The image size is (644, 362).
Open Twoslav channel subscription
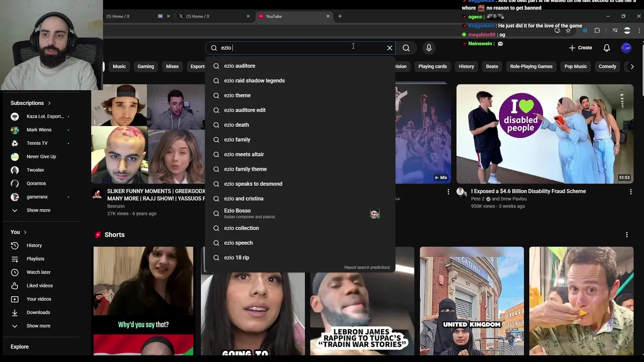click(x=42, y=170)
